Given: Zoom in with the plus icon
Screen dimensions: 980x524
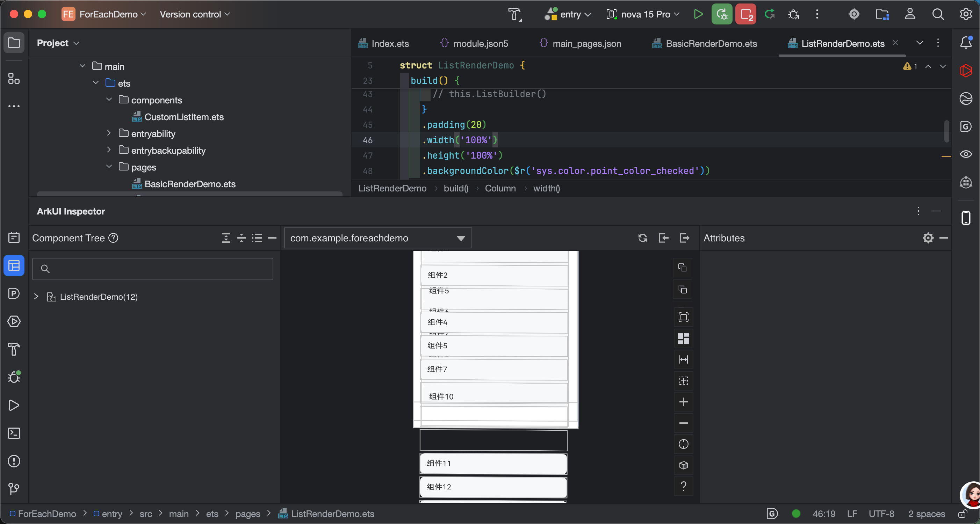Looking at the screenshot, I should click(683, 402).
